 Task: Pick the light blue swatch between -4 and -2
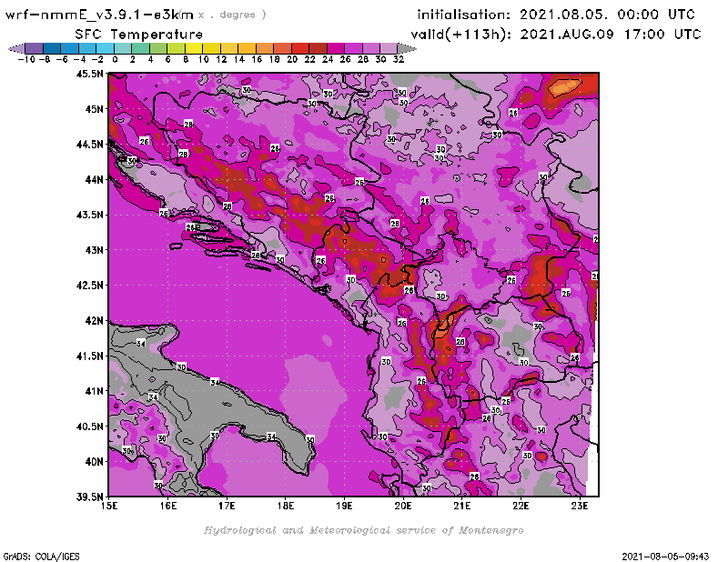point(86,48)
